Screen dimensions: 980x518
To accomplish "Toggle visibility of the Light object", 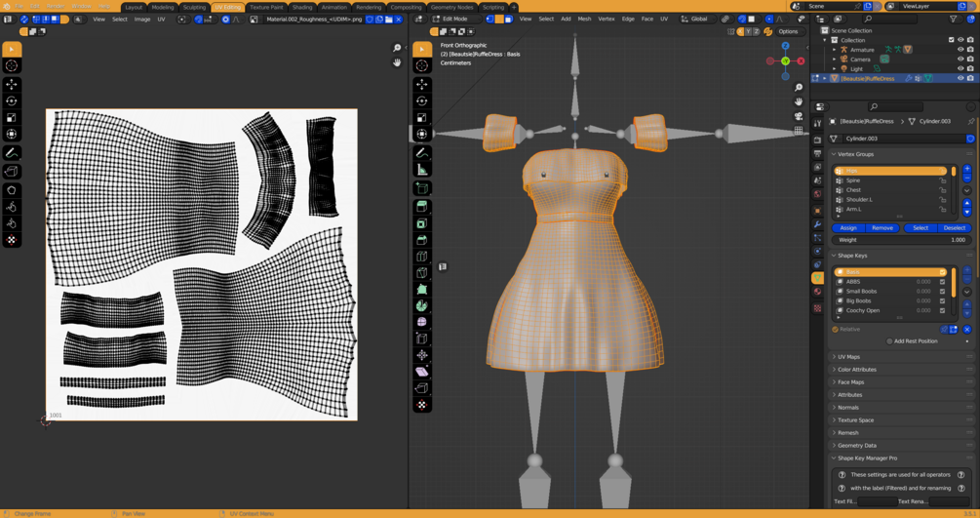I will point(960,69).
